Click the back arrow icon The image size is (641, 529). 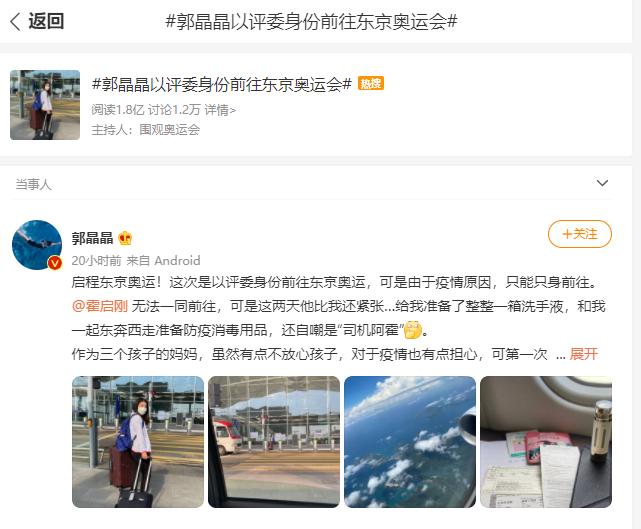pos(15,21)
